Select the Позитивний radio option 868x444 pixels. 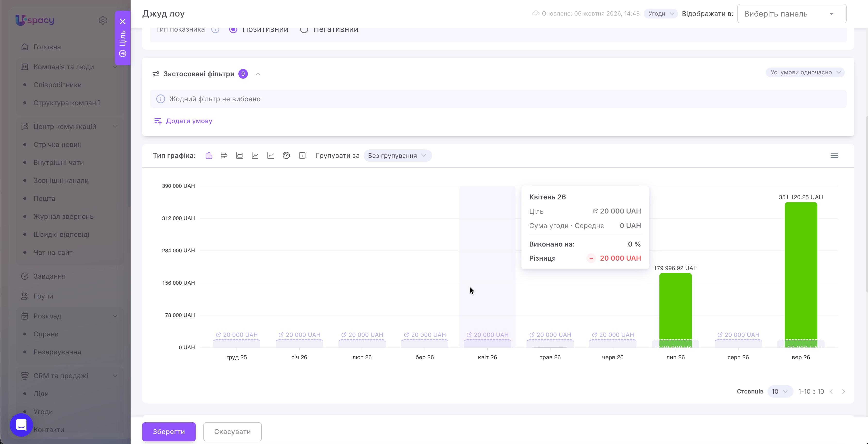(233, 29)
